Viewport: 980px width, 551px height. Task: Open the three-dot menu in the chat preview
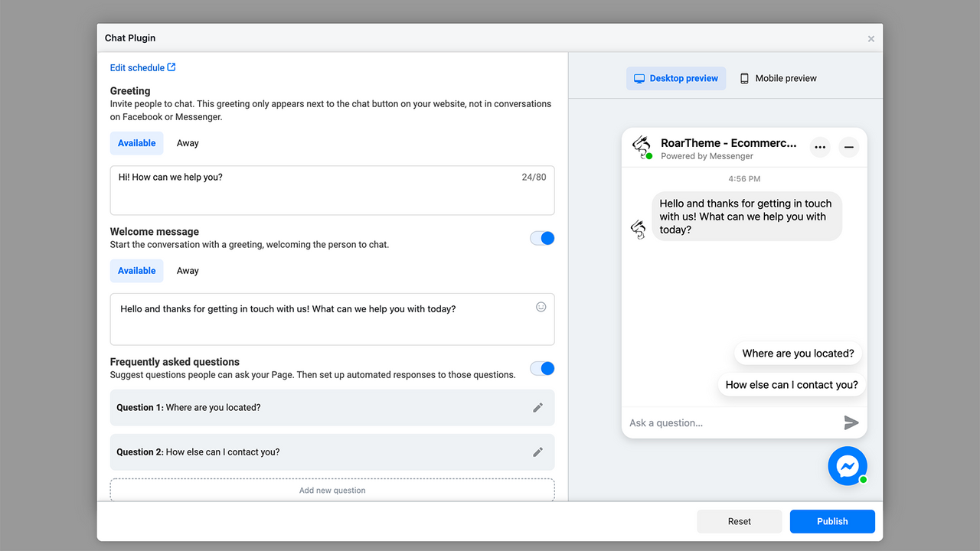pyautogui.click(x=819, y=147)
